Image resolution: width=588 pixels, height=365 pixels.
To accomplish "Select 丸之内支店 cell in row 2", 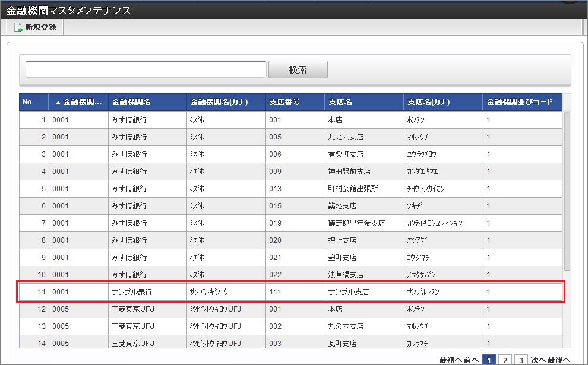I will point(364,137).
